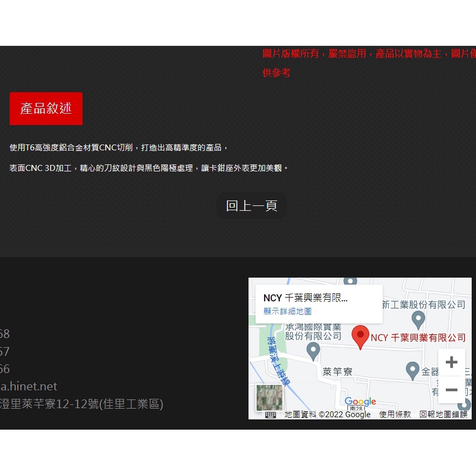
Task: Select the gray pin below 新工業股份有限公司
Action: (x=418, y=320)
